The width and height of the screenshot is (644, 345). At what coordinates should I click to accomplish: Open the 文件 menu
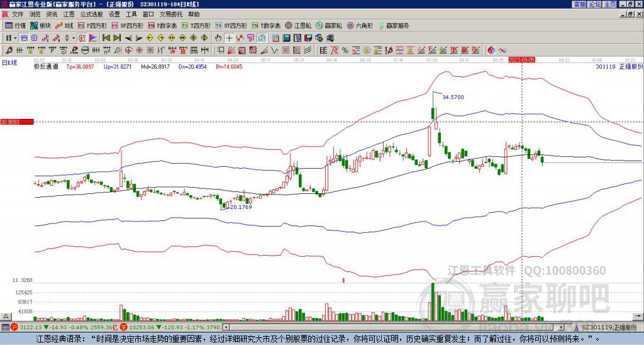coord(18,14)
